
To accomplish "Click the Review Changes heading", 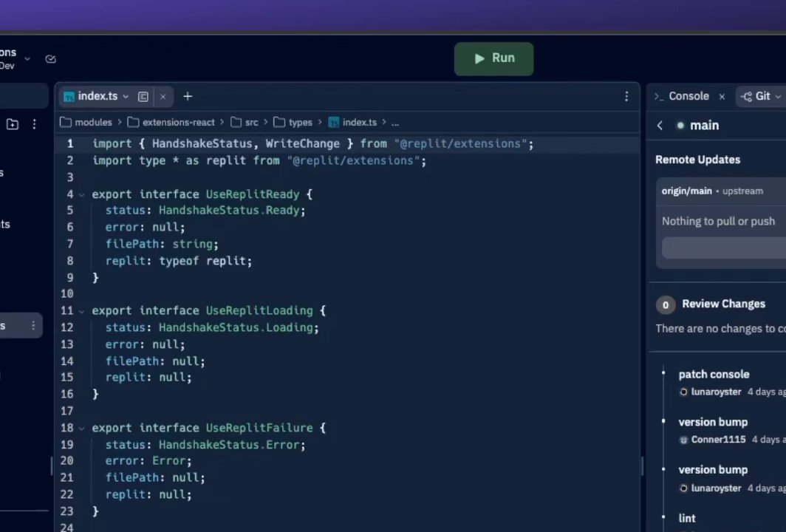I will pyautogui.click(x=723, y=304).
